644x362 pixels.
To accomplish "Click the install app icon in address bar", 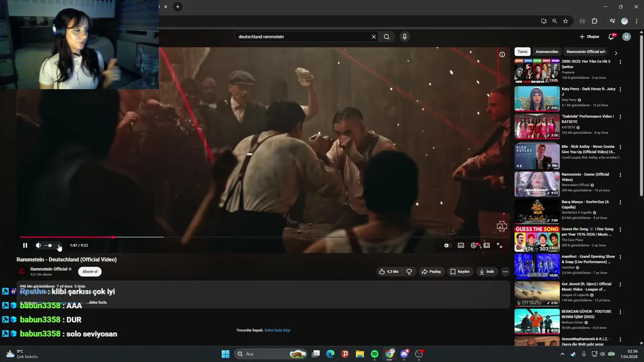I will 544,21.
